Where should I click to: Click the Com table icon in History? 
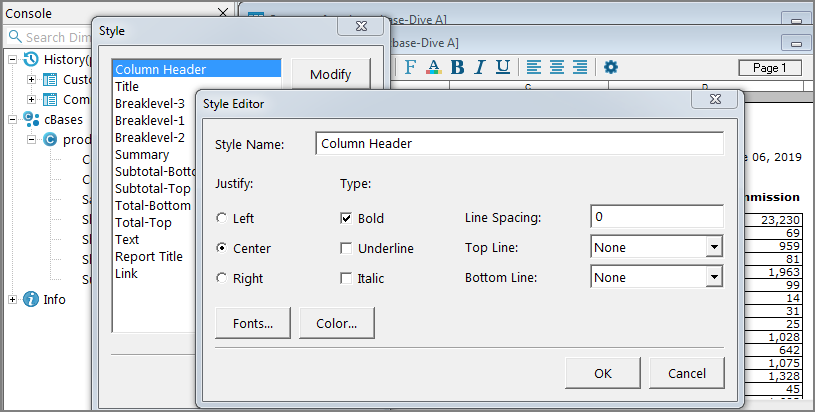pos(50,99)
